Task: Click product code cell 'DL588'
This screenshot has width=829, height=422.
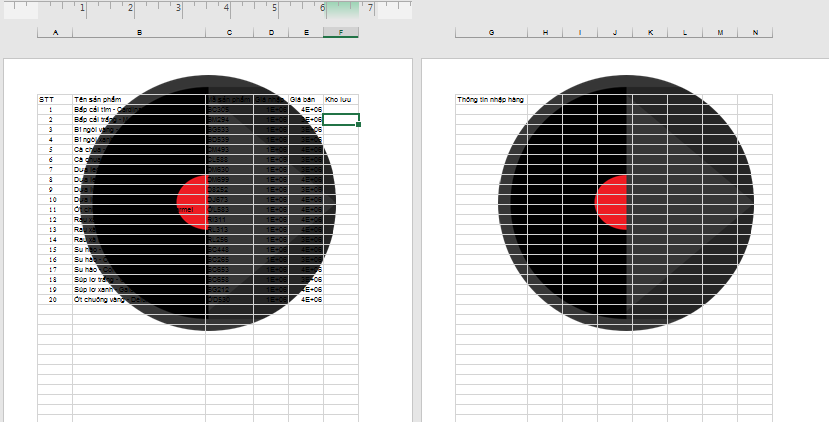Action: pos(229,160)
